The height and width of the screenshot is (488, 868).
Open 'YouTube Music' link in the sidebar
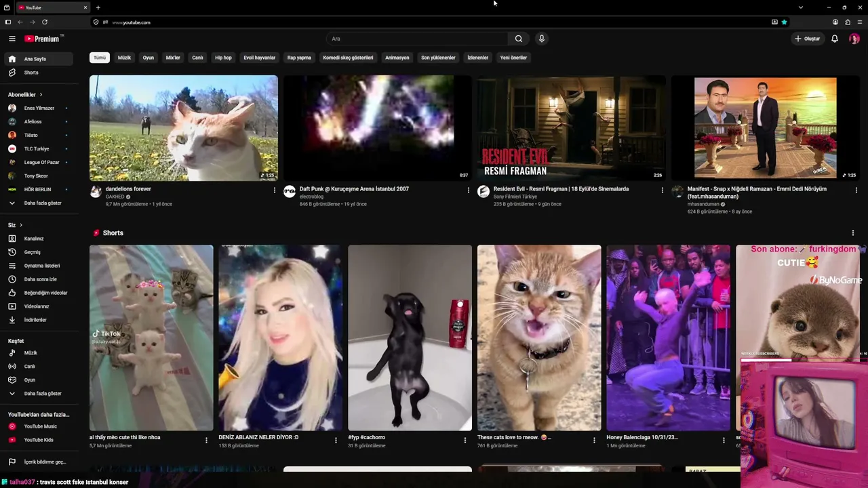click(38, 426)
